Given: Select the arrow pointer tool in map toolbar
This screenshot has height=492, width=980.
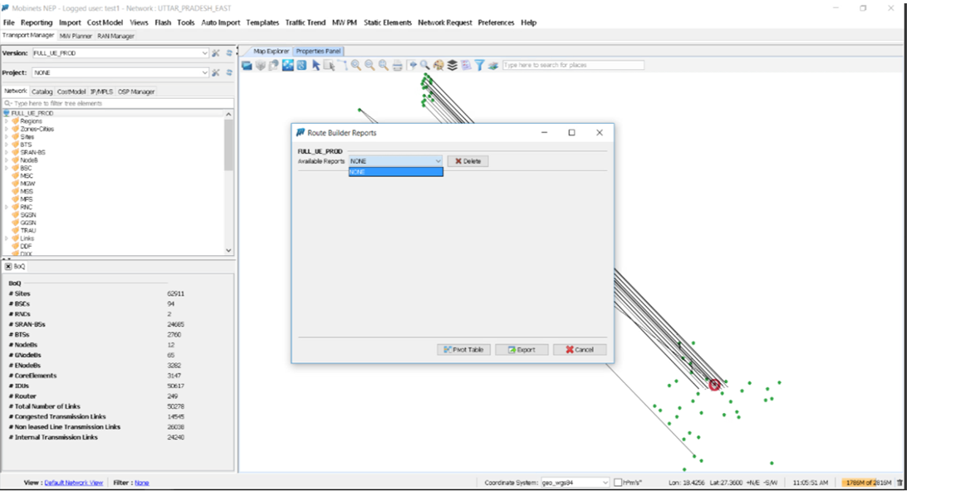Looking at the screenshot, I should click(x=316, y=65).
